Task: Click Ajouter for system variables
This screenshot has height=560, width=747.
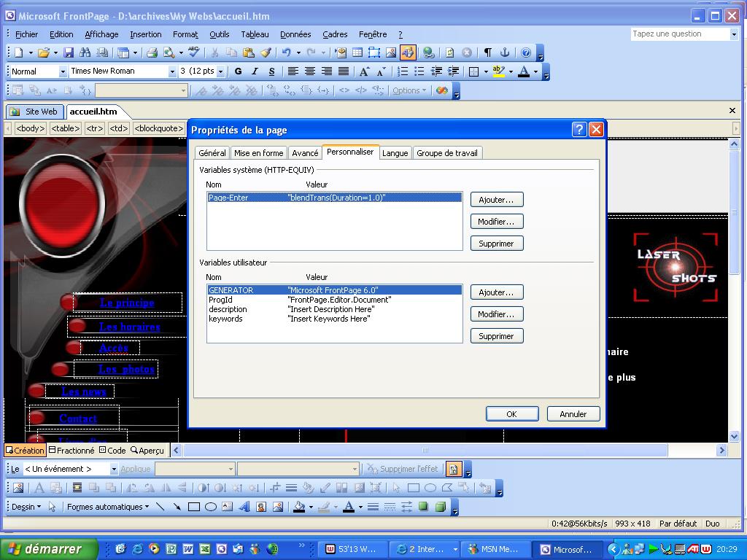Action: click(496, 200)
